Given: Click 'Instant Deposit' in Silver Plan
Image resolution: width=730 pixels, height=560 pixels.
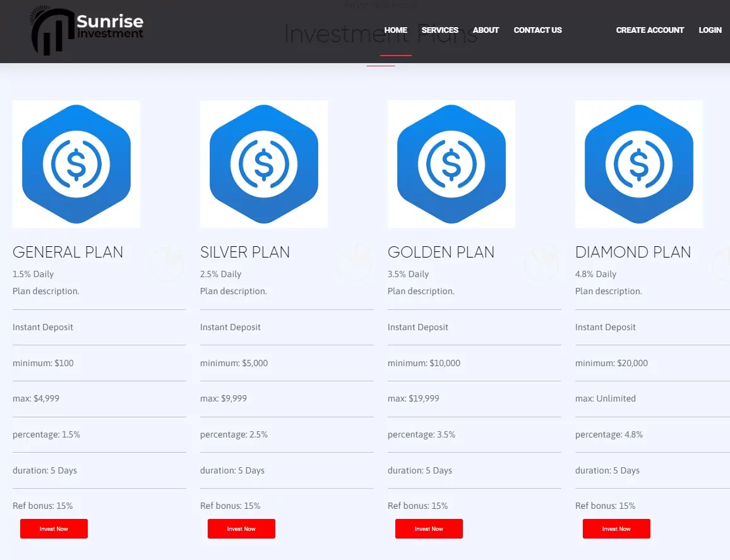Looking at the screenshot, I should 230,327.
